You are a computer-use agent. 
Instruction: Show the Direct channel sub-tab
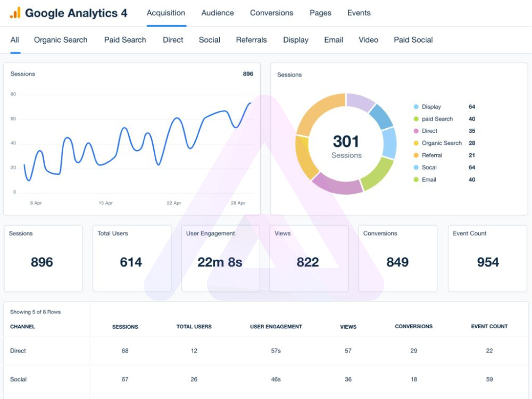(x=173, y=40)
